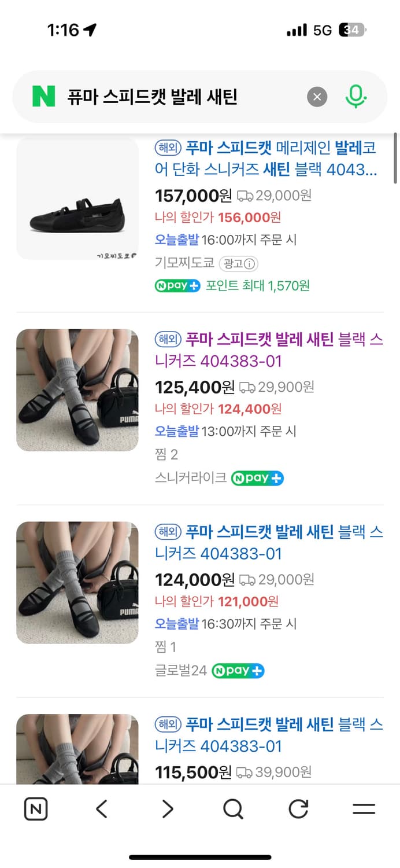Tap the microphone icon for voice search

(x=357, y=97)
